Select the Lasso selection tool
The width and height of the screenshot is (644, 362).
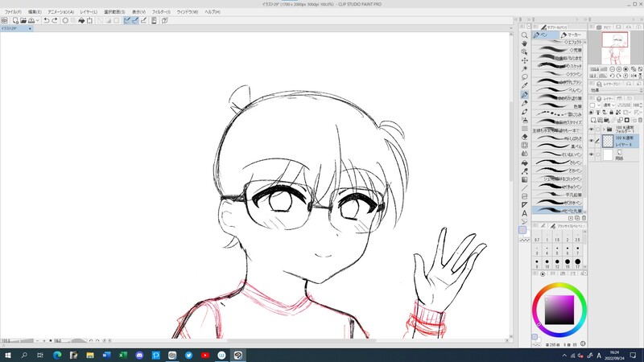point(525,77)
